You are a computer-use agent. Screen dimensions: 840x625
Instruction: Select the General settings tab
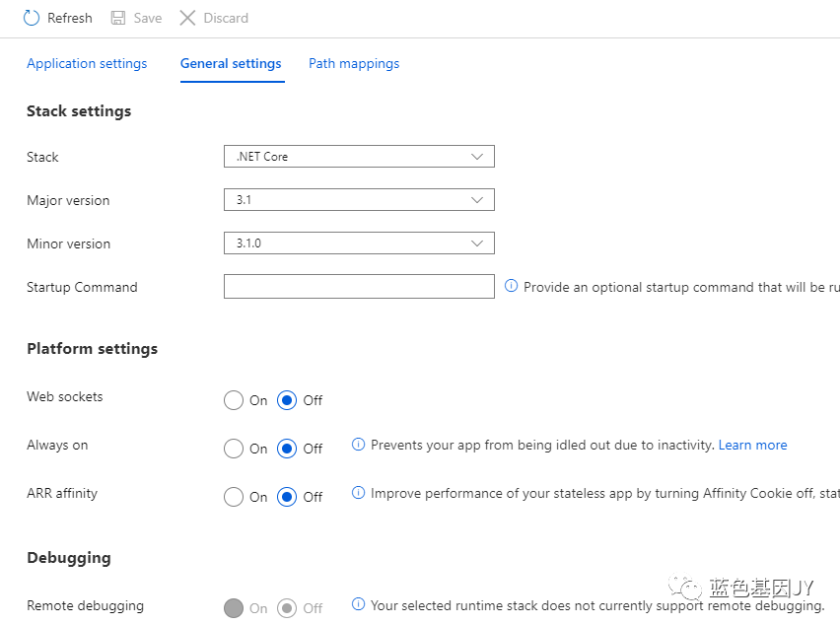click(x=231, y=63)
